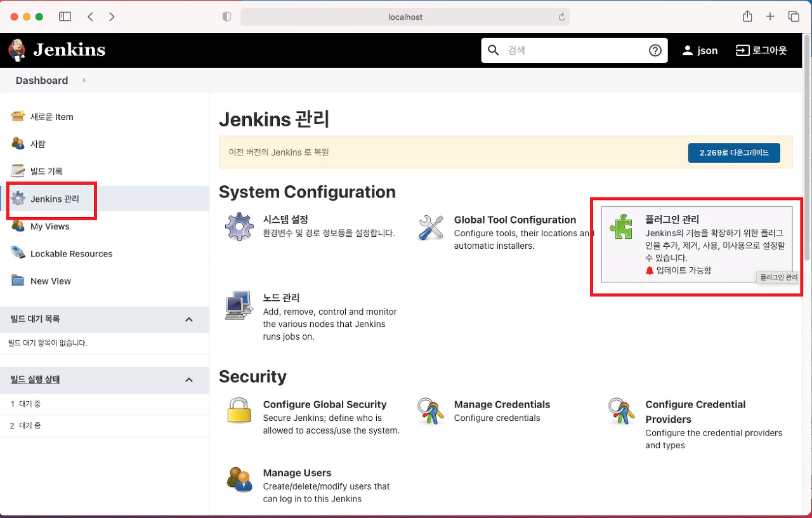Focus the 검색 search input field

tap(574, 50)
